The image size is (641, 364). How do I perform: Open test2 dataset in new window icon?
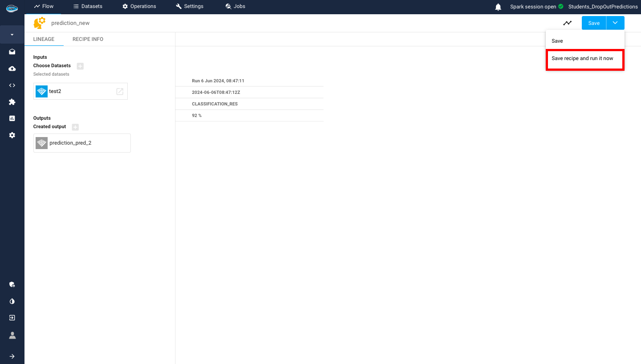pyautogui.click(x=120, y=91)
